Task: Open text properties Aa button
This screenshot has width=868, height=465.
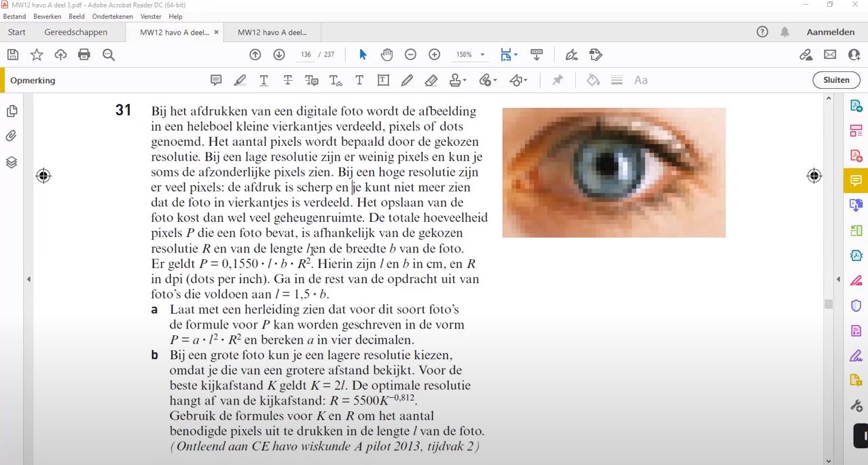Action: tap(640, 80)
